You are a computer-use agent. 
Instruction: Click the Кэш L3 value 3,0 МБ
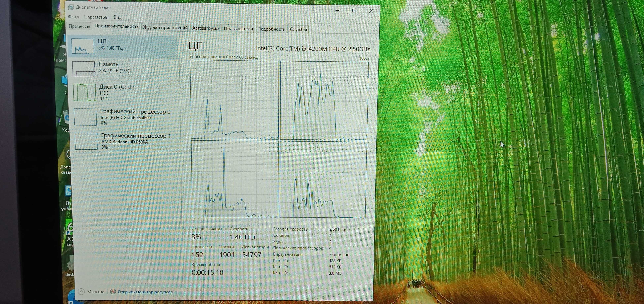[x=335, y=273]
